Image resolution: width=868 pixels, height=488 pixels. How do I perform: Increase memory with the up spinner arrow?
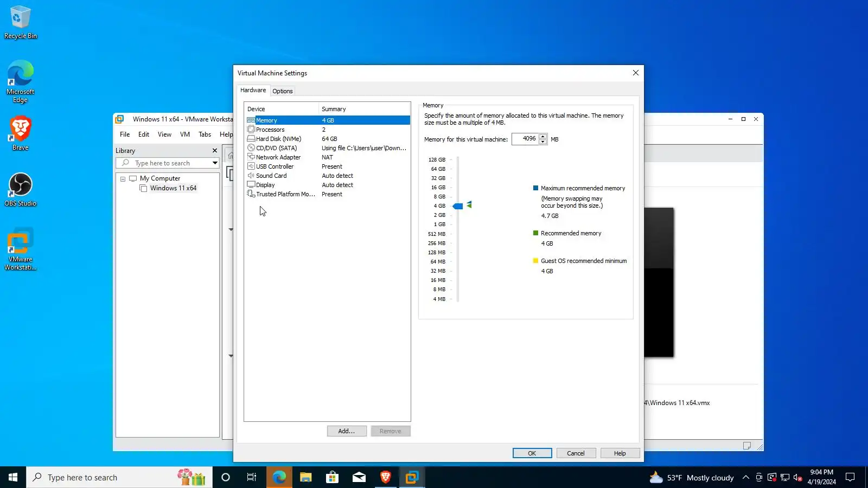[543, 136]
